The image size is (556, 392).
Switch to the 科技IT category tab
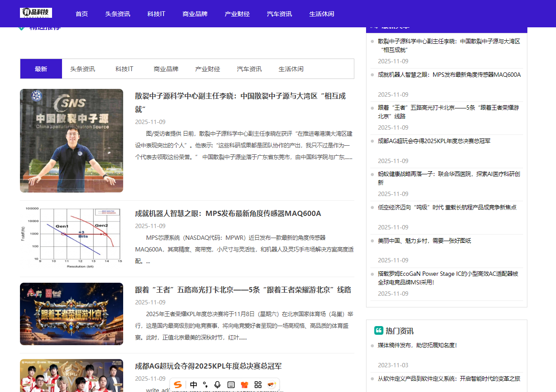pyautogui.click(x=124, y=69)
